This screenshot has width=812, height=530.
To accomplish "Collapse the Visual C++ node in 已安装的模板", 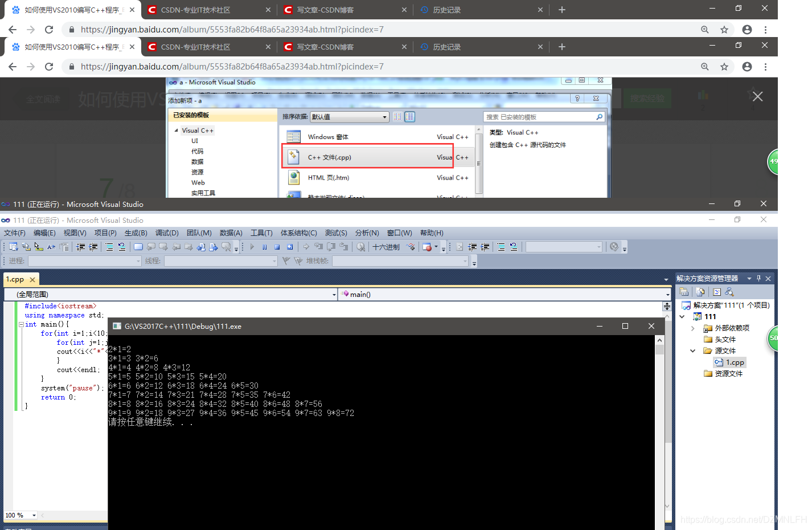I will pyautogui.click(x=176, y=131).
